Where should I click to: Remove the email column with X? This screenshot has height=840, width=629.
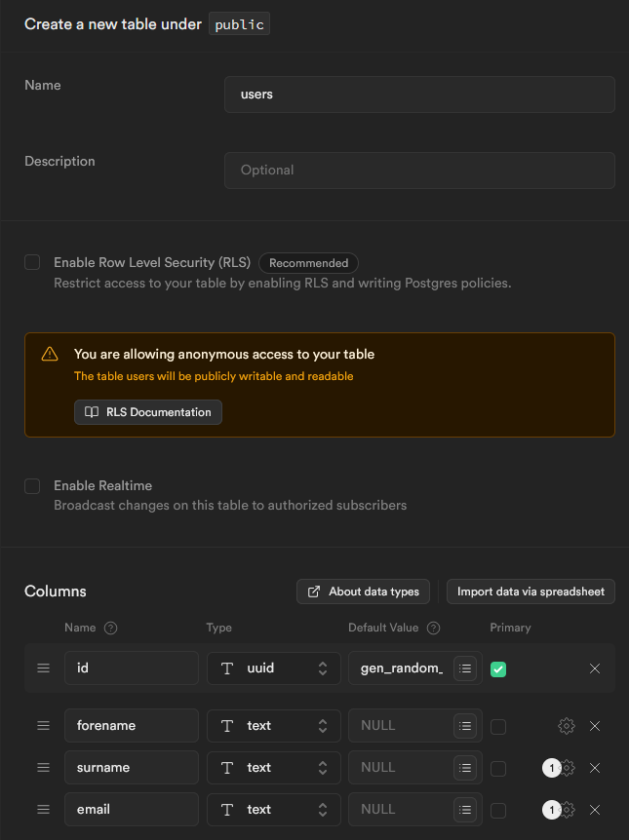595,810
